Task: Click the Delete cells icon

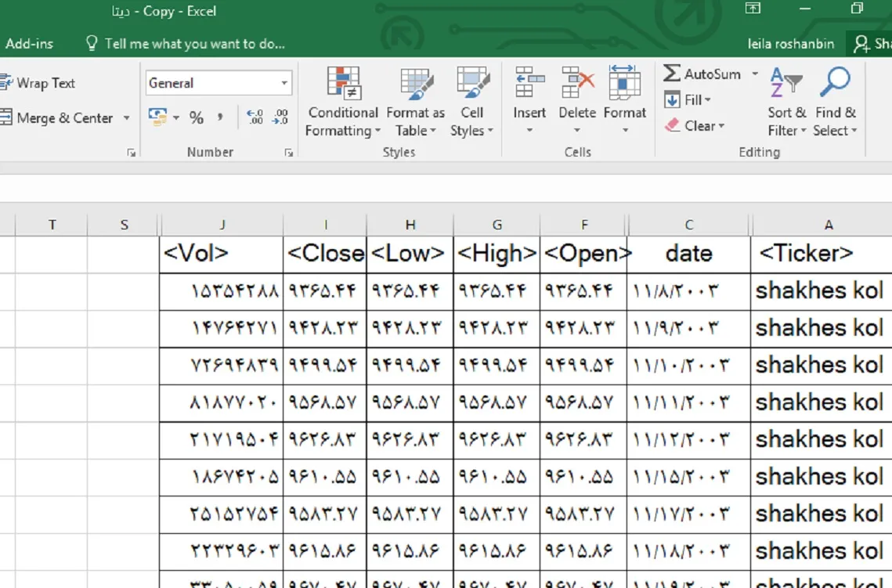Action: (x=577, y=83)
